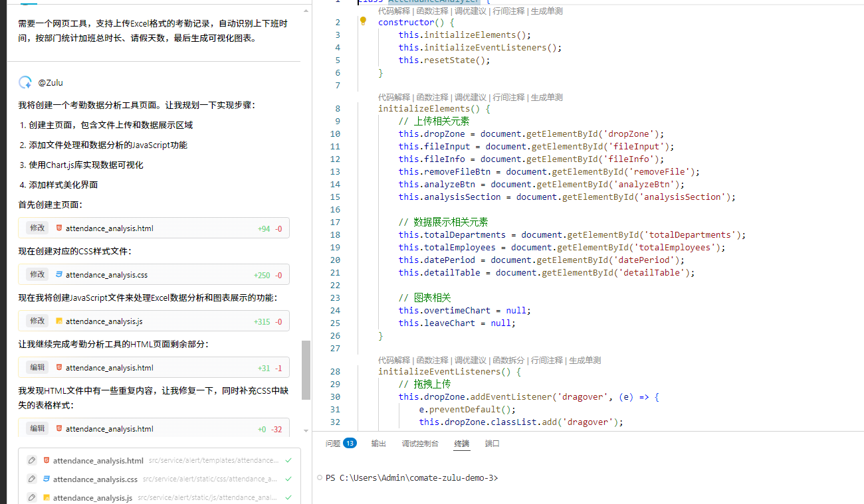Open the 端口 ports tab
864x504 pixels.
(x=492, y=444)
